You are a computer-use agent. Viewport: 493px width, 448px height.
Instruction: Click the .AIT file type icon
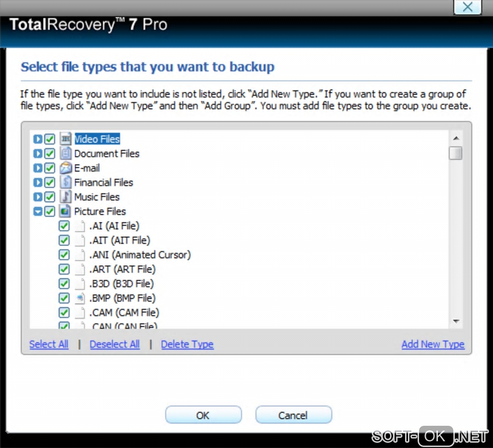(x=80, y=240)
